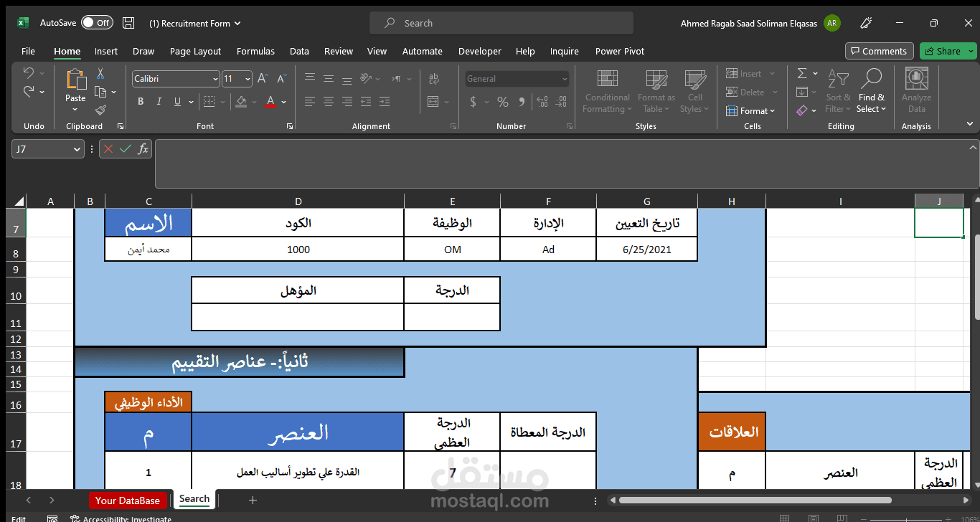Click the formula bar Cancel X
The width and height of the screenshot is (980, 522).
click(x=108, y=149)
